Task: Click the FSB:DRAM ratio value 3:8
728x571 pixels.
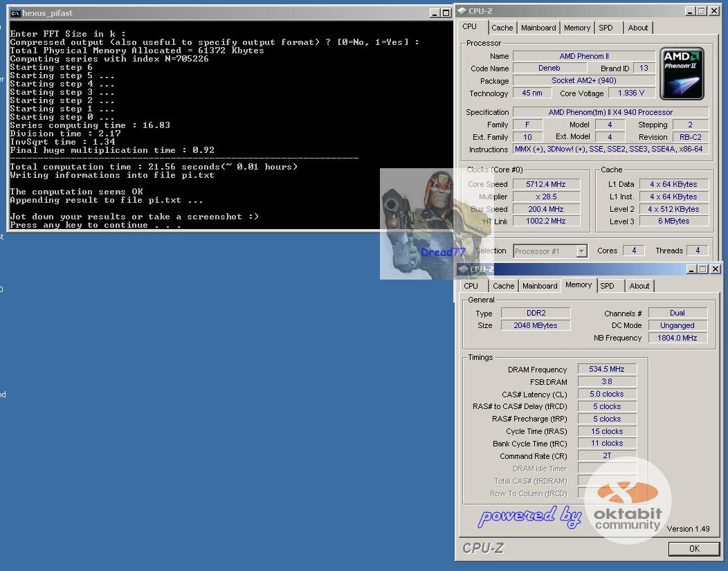Action: click(607, 381)
